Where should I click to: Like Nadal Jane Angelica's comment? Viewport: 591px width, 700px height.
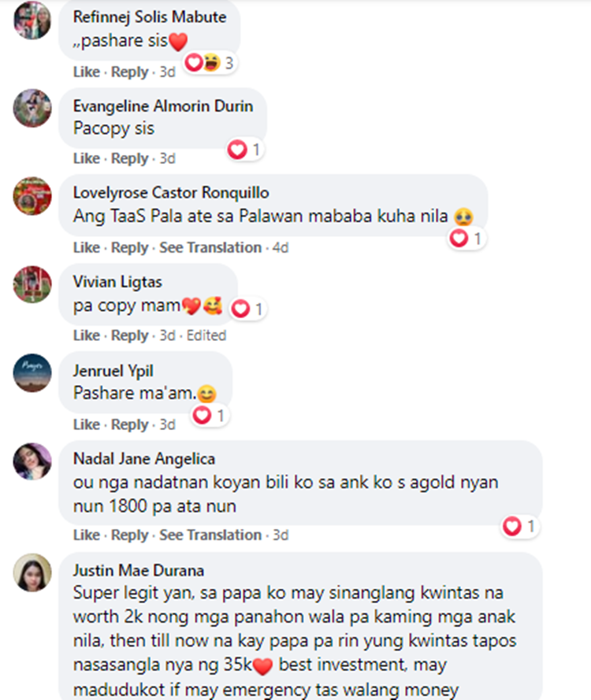87,535
